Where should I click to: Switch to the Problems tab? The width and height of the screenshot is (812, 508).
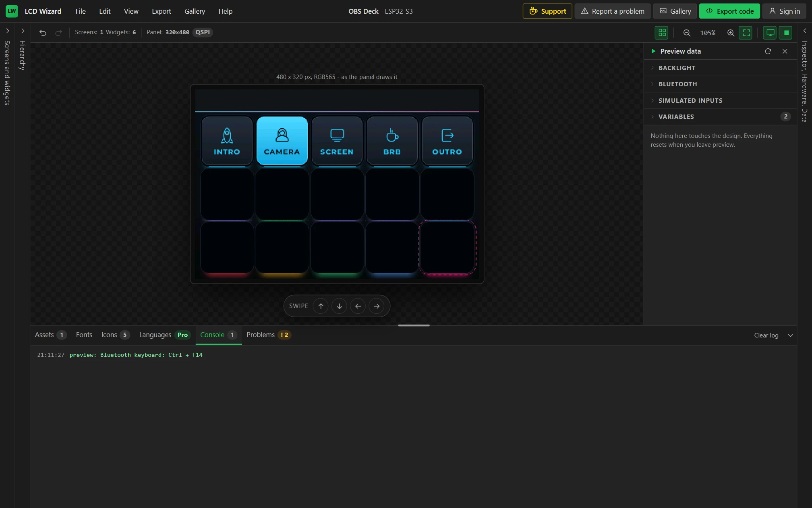pyautogui.click(x=269, y=335)
